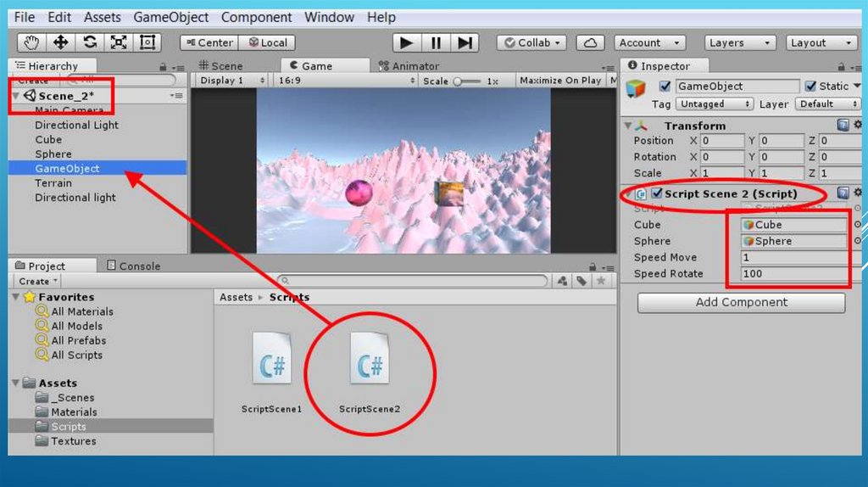This screenshot has width=868, height=487.
Task: Open Tag Untagged dropdown
Action: [715, 104]
